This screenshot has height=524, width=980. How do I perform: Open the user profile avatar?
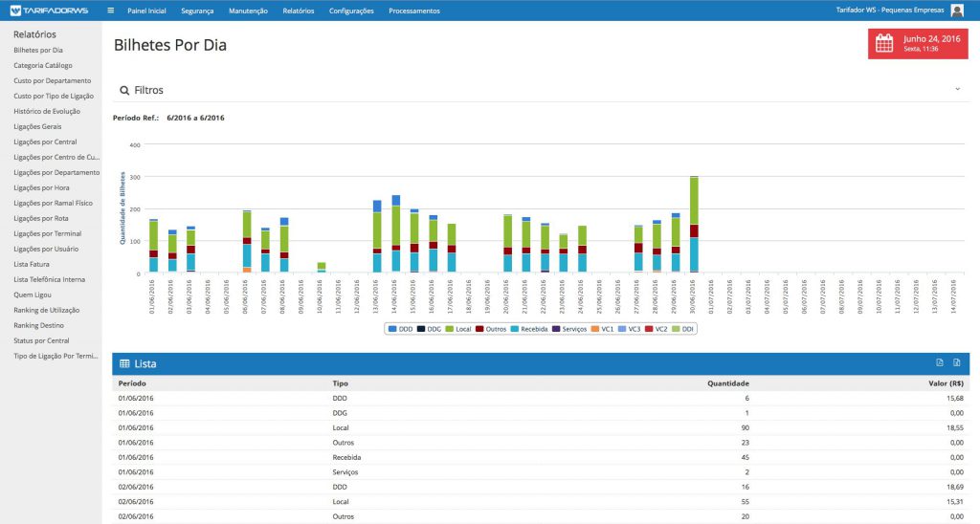point(957,11)
